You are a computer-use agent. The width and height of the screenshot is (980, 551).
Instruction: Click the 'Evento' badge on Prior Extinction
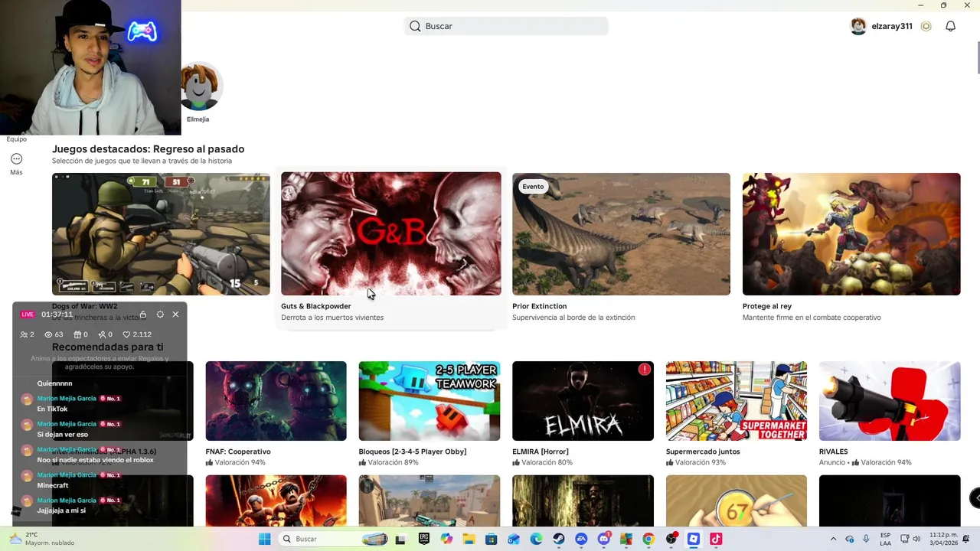pos(533,186)
